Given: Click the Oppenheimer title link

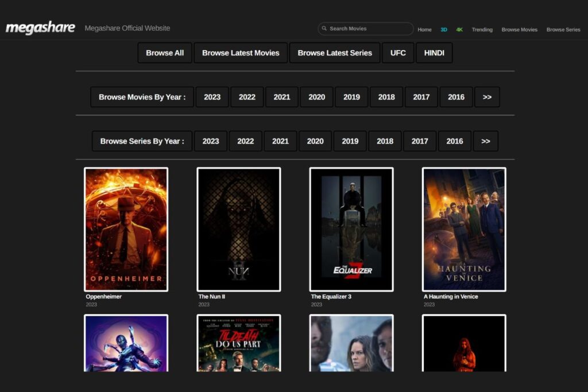Looking at the screenshot, I should [x=103, y=296].
